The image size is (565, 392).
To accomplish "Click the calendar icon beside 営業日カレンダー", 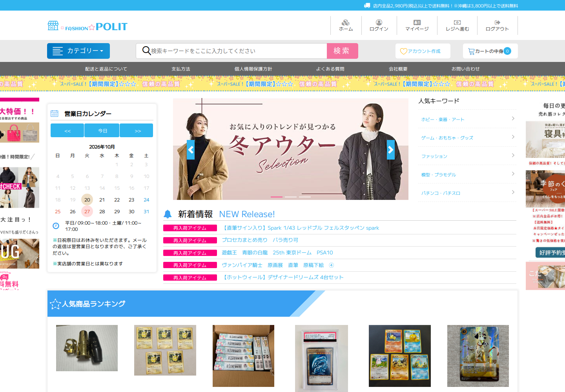I will pos(55,114).
